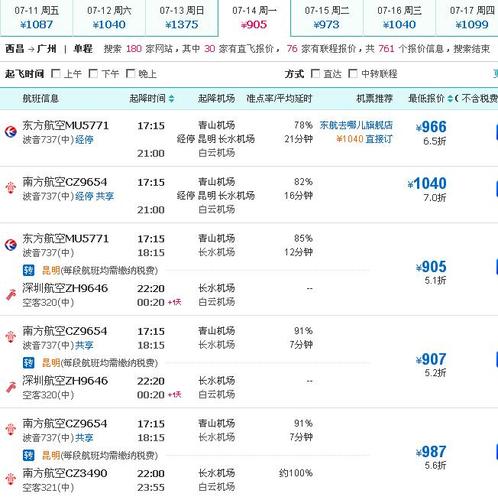
Task: Click 准点率/平均延时 column header
Action: coord(279,99)
